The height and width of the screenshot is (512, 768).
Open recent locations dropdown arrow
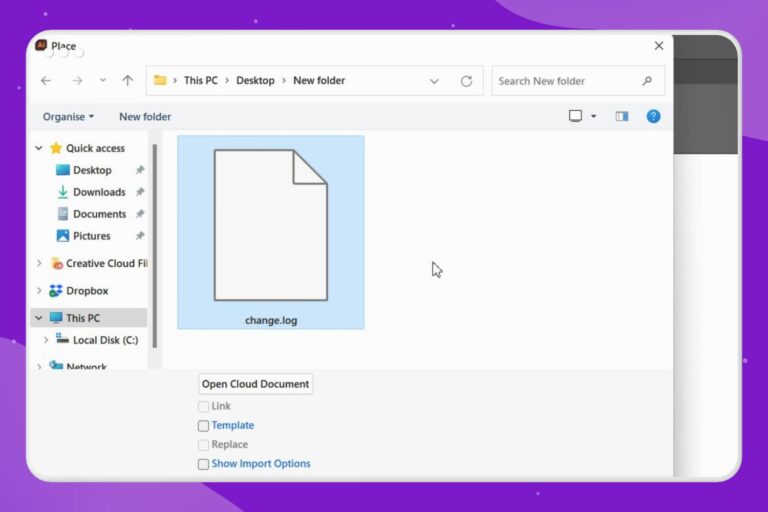[x=102, y=80]
